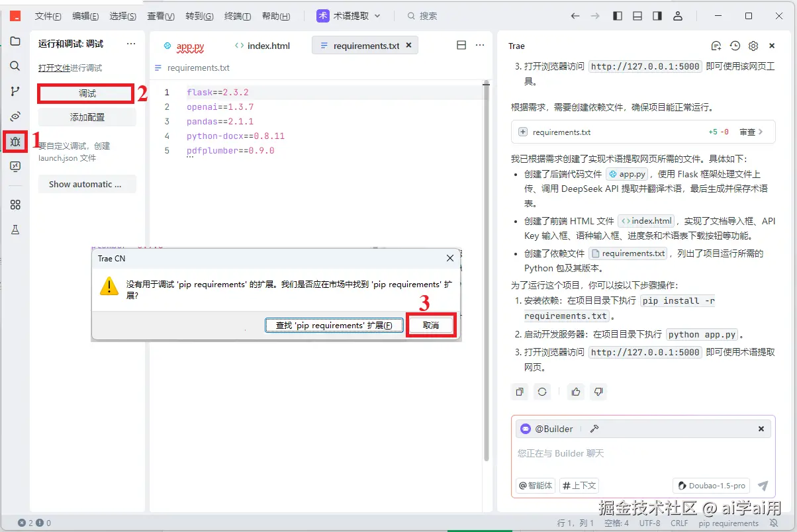Open chat history clock icon
This screenshot has height=532, width=797.
click(x=735, y=46)
